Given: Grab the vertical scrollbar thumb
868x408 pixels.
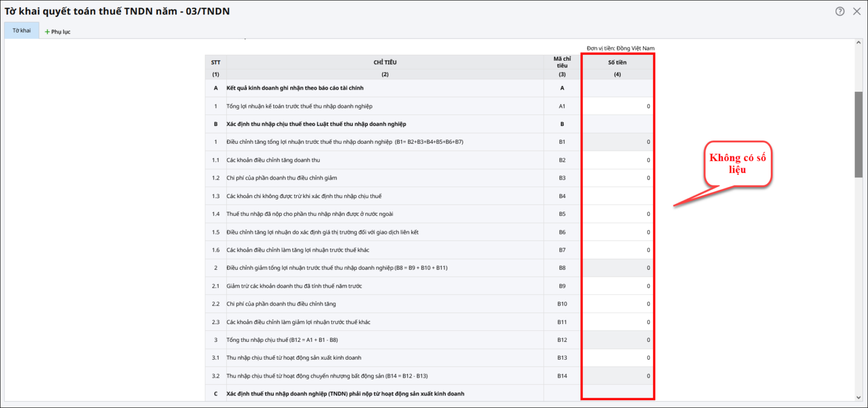Looking at the screenshot, I should pyautogui.click(x=858, y=134).
